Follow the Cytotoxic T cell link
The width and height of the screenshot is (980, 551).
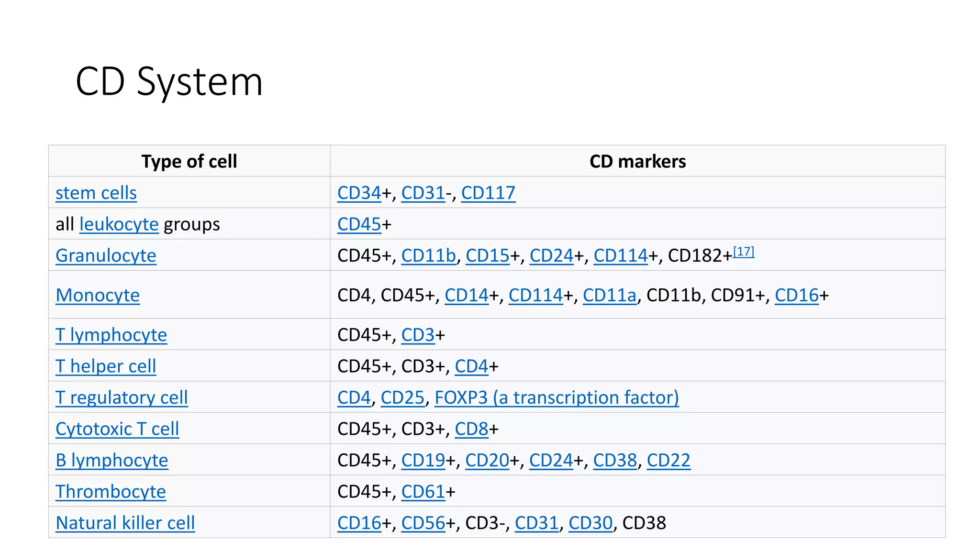pos(117,429)
